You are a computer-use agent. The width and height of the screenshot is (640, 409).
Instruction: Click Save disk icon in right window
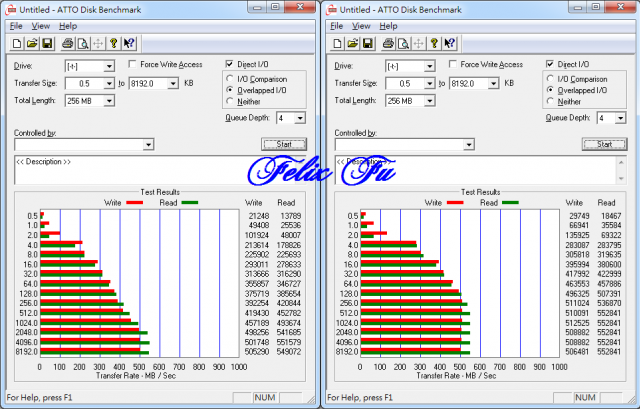pyautogui.click(x=368, y=43)
